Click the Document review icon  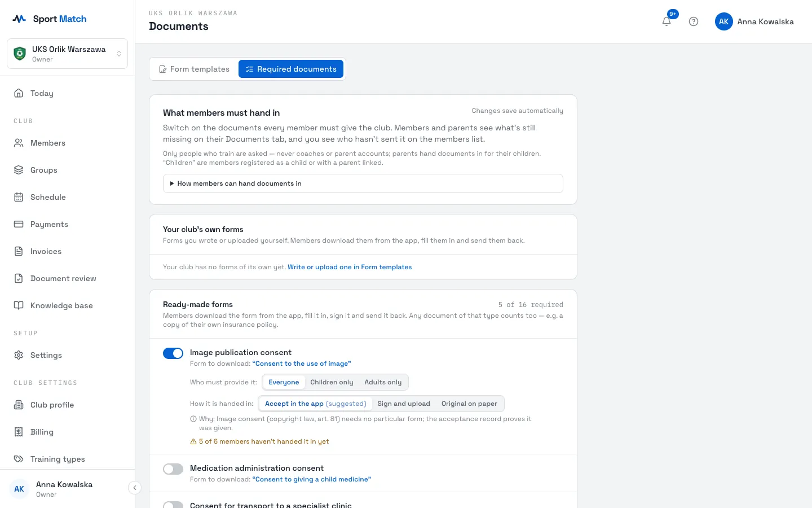tap(19, 278)
